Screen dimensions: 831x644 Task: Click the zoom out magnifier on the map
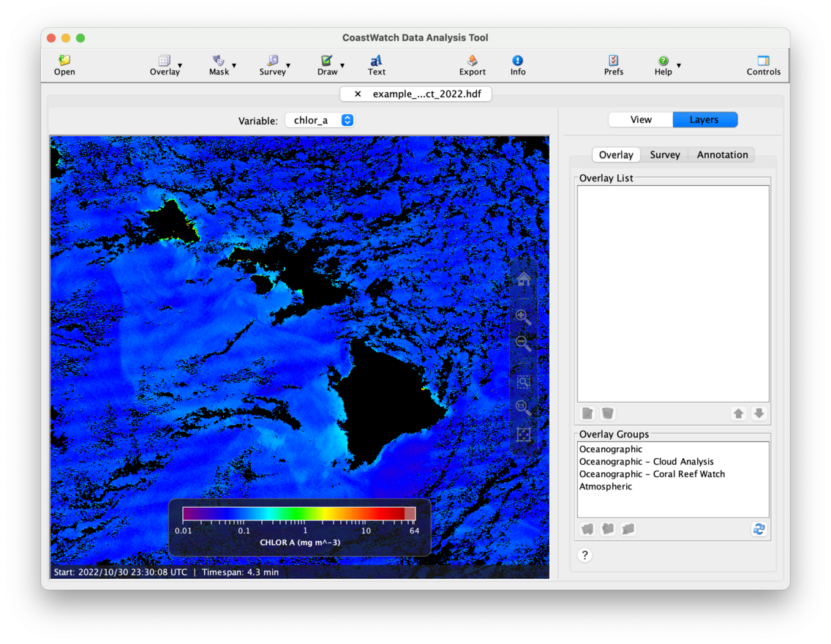click(523, 342)
